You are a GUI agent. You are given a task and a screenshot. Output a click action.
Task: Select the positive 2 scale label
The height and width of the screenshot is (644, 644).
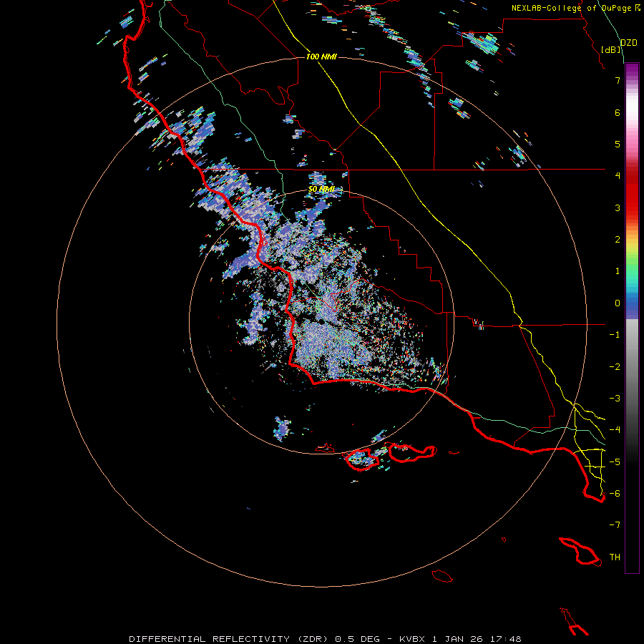click(x=618, y=240)
